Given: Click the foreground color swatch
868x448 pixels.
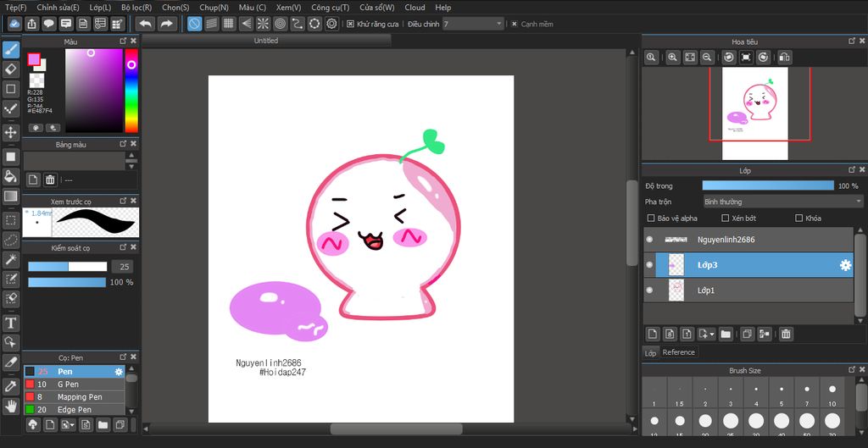Looking at the screenshot, I should click(x=34, y=59).
